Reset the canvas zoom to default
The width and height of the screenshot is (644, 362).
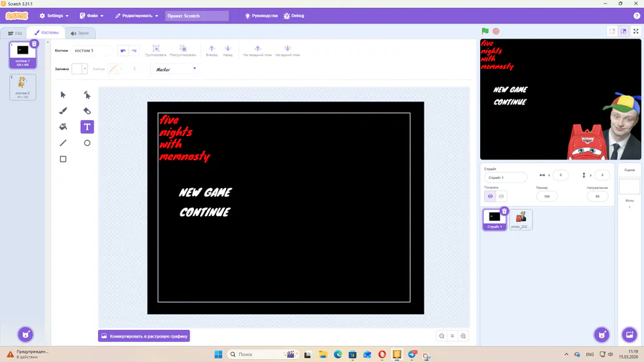pos(452,336)
